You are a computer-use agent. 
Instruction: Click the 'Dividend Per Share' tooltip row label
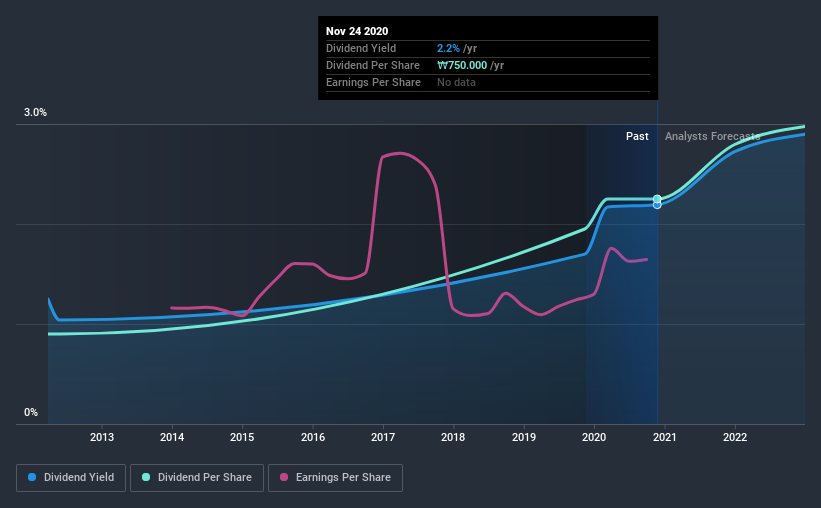[373, 65]
